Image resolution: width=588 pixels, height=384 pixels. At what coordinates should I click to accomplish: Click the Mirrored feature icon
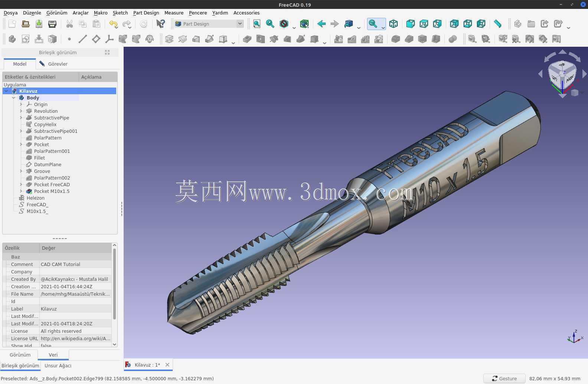[339, 39]
